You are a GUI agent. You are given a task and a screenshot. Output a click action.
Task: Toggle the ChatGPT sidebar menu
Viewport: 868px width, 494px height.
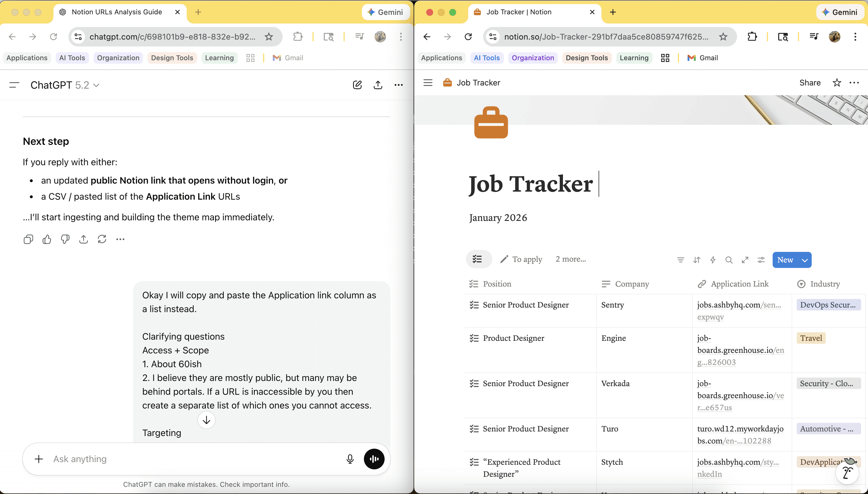coord(14,85)
